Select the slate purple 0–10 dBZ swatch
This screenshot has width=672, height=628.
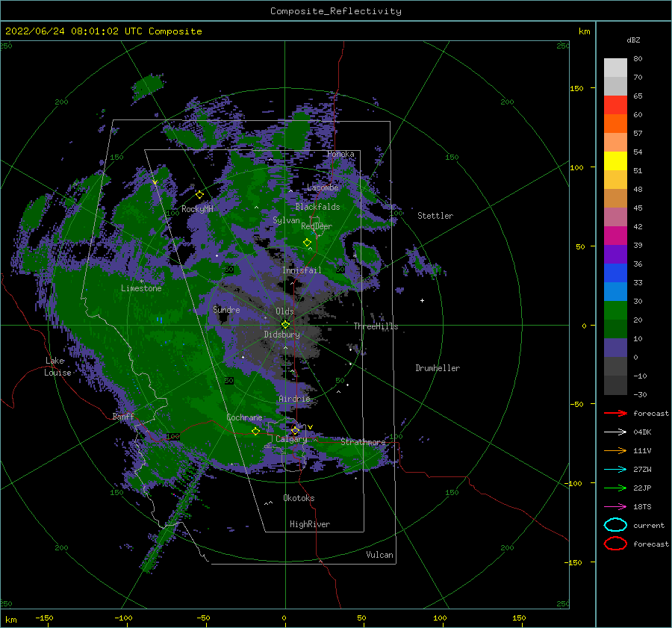615,348
